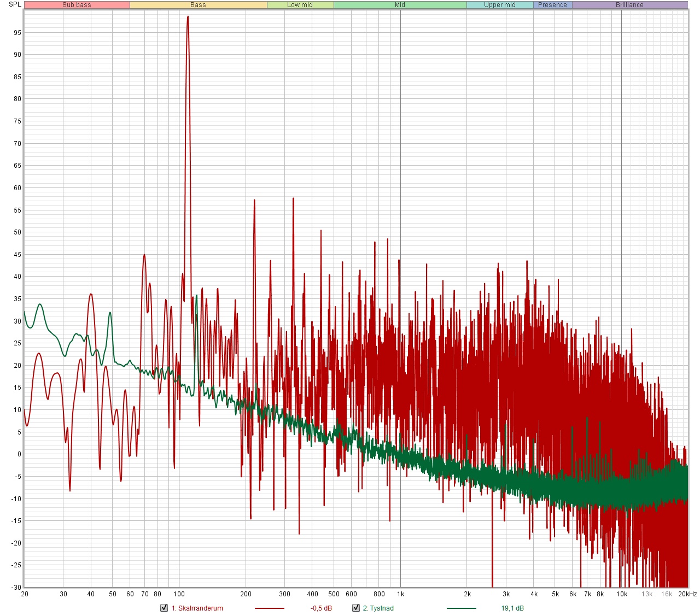Select the Mid frequency band
The height and width of the screenshot is (616, 700).
click(x=400, y=5)
